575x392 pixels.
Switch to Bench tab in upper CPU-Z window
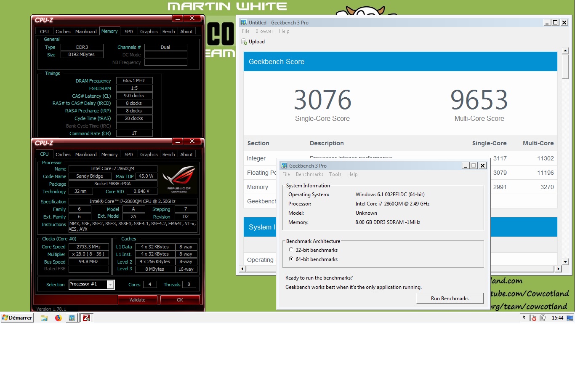[168, 32]
